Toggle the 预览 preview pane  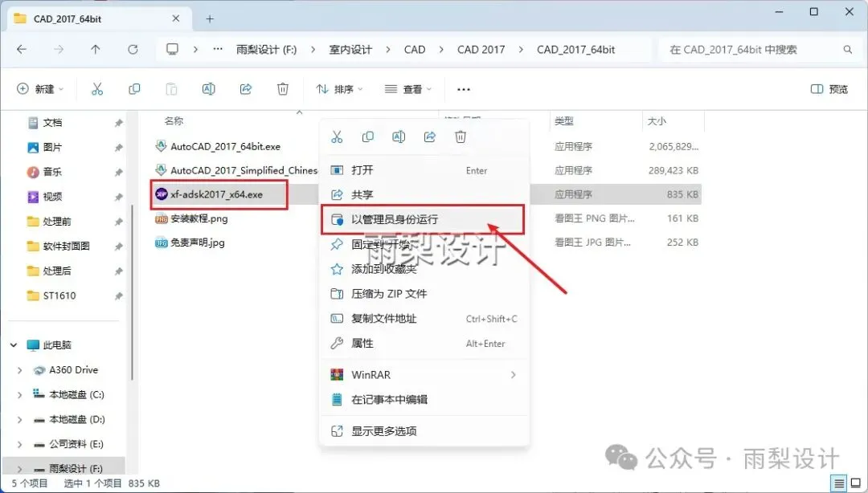coord(829,89)
